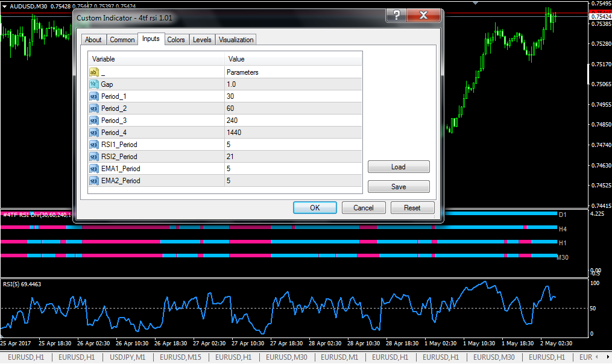Click the integer icon next to EMA2_Period
The width and height of the screenshot is (612, 364).
(x=93, y=181)
